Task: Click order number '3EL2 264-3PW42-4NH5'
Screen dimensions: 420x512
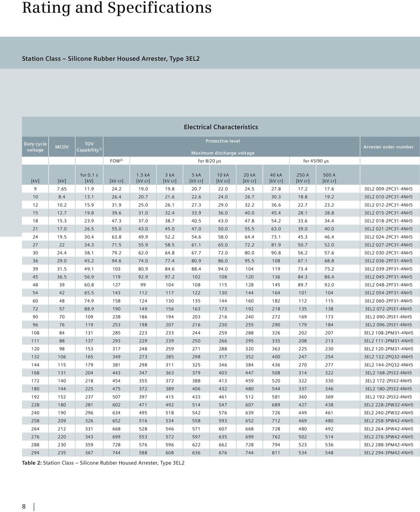Action: point(388,429)
